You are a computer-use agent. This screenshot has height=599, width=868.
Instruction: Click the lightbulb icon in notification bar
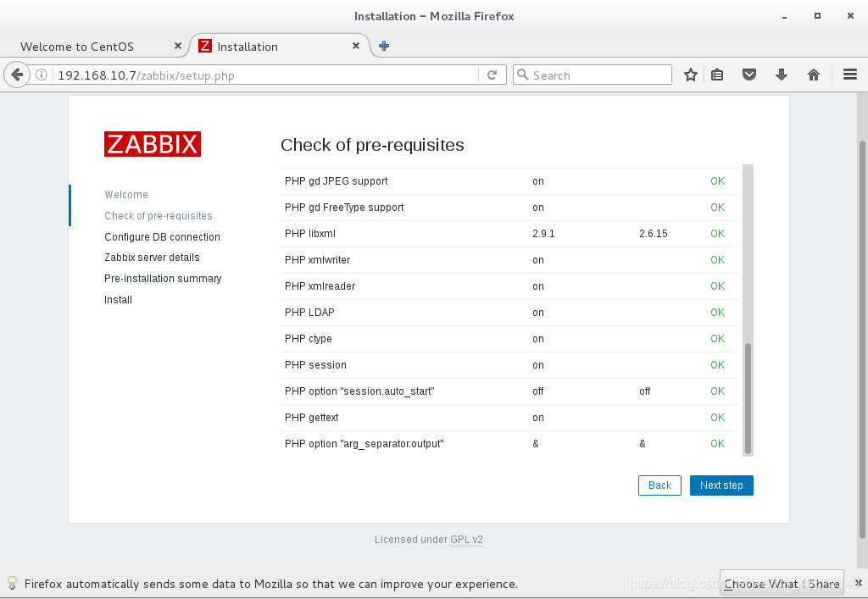pos(12,583)
